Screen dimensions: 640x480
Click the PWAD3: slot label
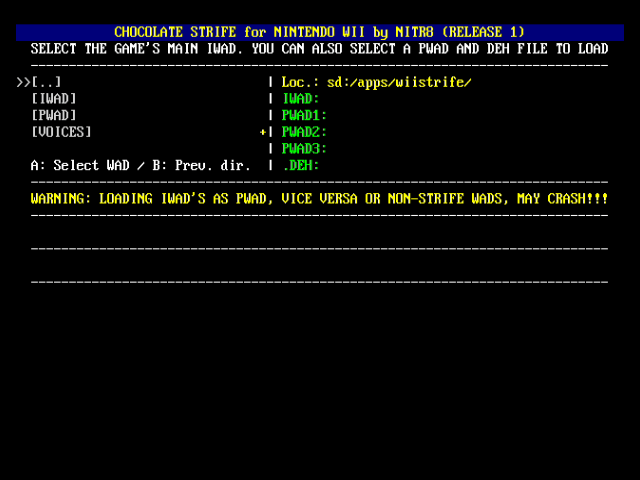(x=304, y=149)
